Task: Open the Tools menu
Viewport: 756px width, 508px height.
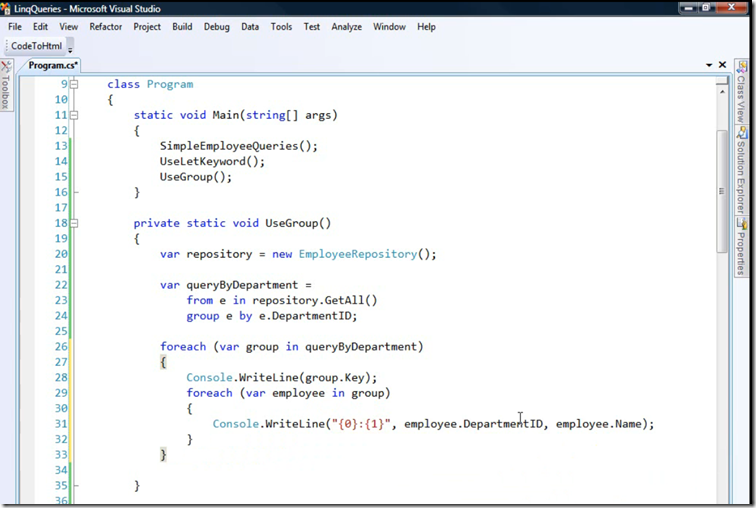Action: (281, 27)
